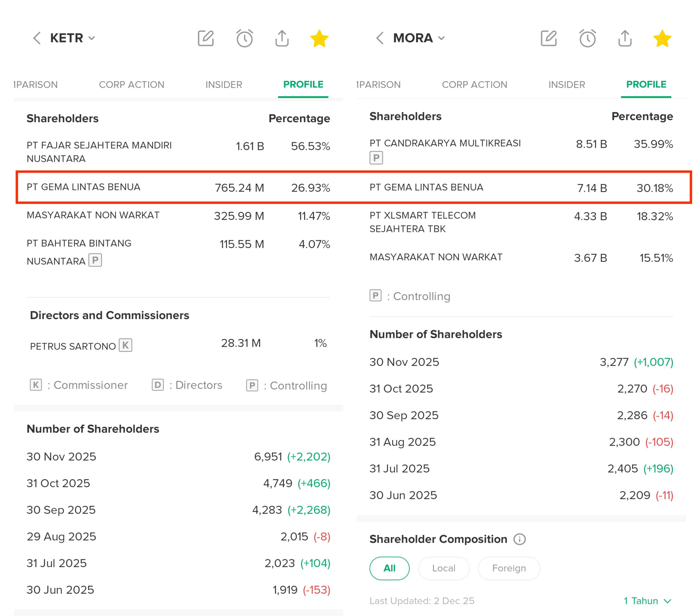Expand MORA ticker dropdown chevron
700x616 pixels.
pyautogui.click(x=441, y=38)
